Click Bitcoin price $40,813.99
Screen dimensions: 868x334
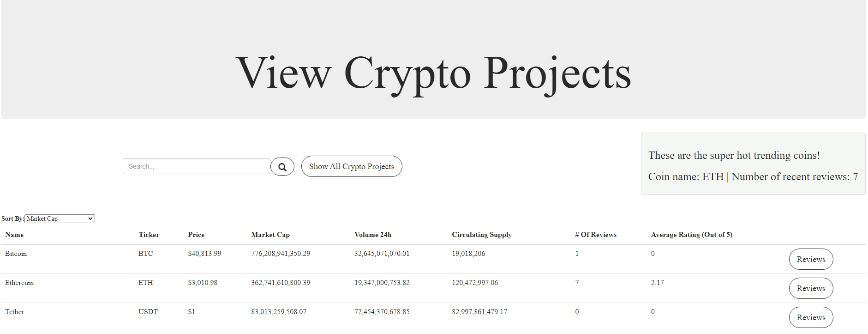coord(204,254)
